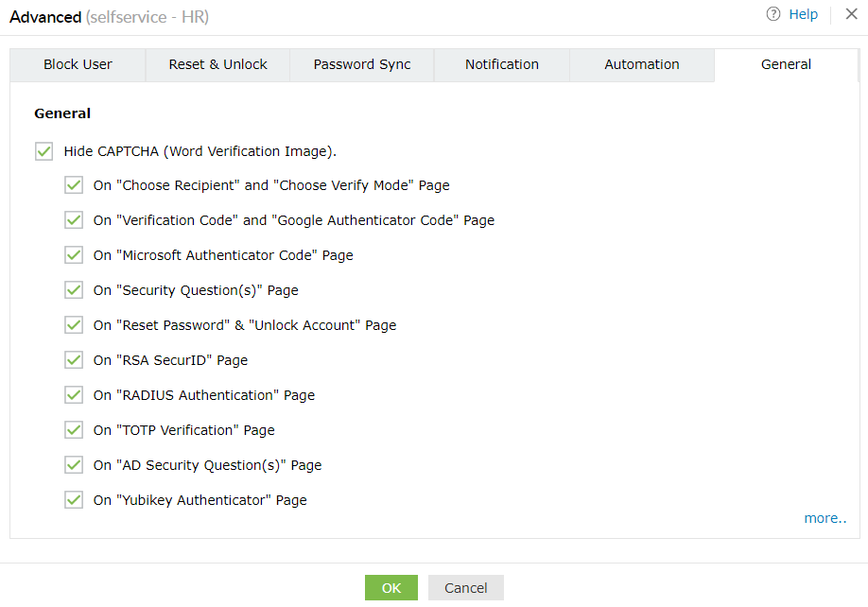
Task: Toggle the "RADIUS Authentication" Page checkbox
Action: (x=74, y=395)
